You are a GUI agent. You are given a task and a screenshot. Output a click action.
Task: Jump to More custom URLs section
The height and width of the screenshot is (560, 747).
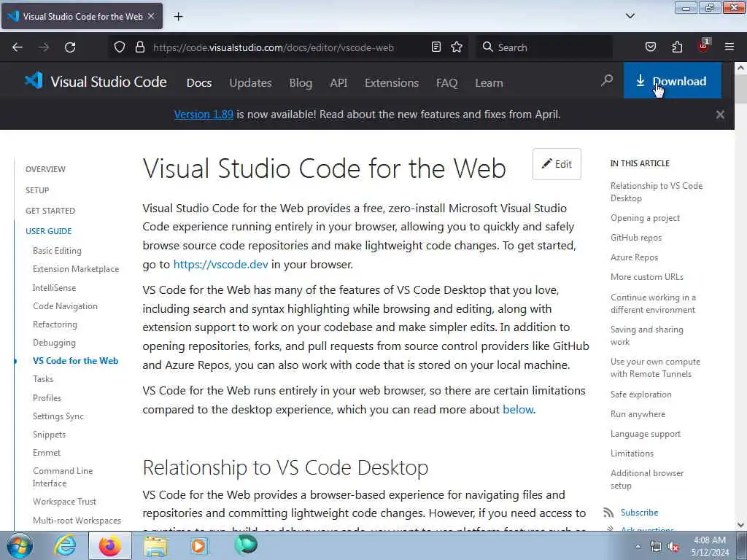click(647, 277)
